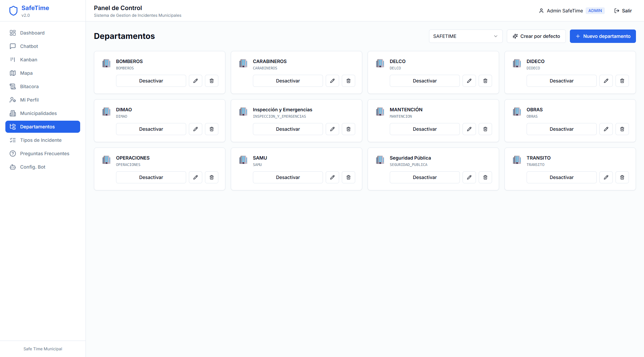Edit the MANTENCIÓN department pencil icon
Screen dimensions: 644x357
[469, 129]
